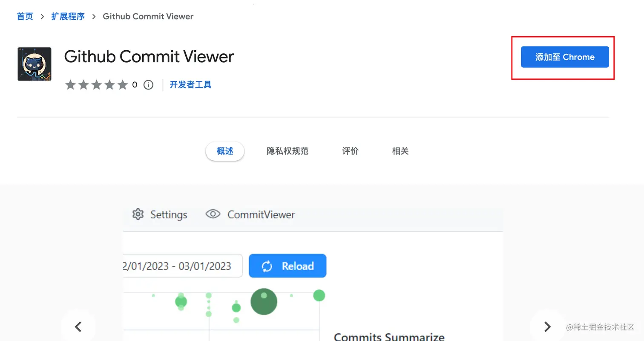Click the 添加至 Chrome button
The height and width of the screenshot is (341, 644).
click(565, 57)
